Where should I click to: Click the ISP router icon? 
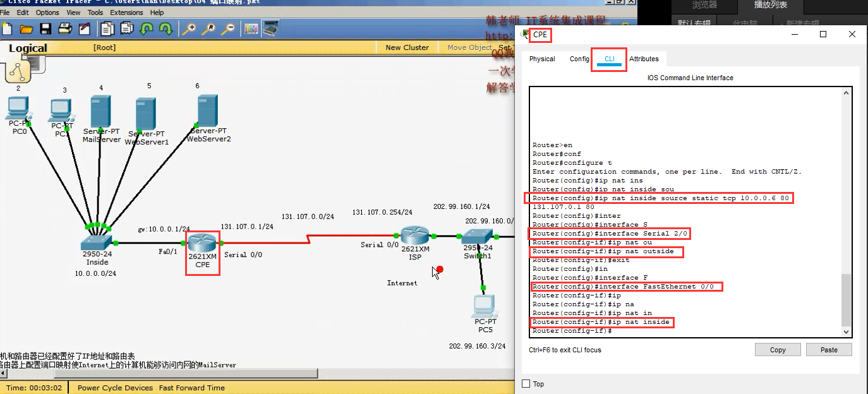(x=415, y=236)
